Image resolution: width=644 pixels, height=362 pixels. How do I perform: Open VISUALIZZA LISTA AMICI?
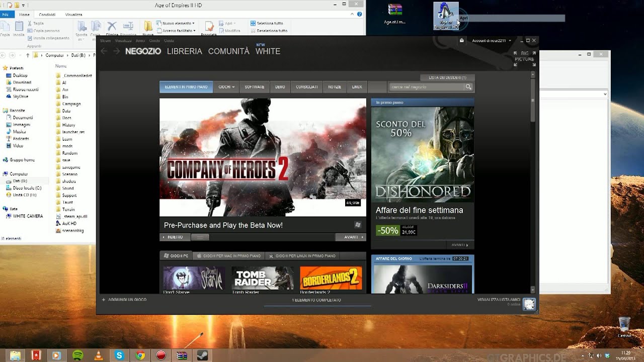pos(499,300)
